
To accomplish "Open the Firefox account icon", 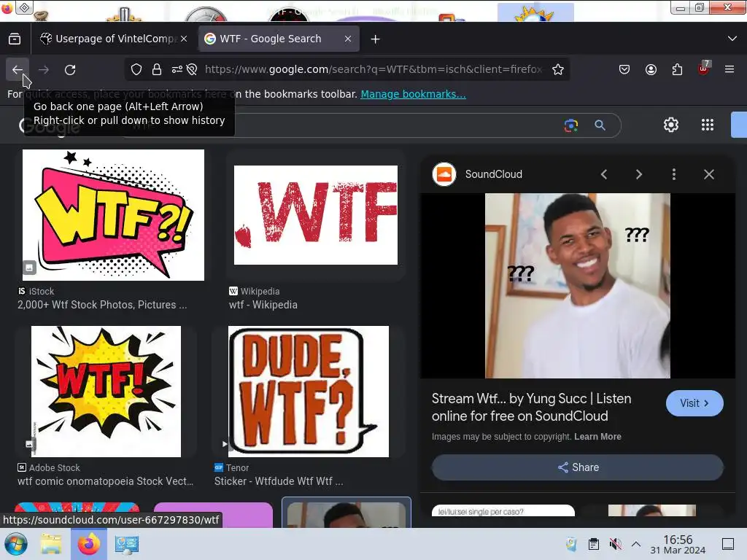I will pos(651,69).
